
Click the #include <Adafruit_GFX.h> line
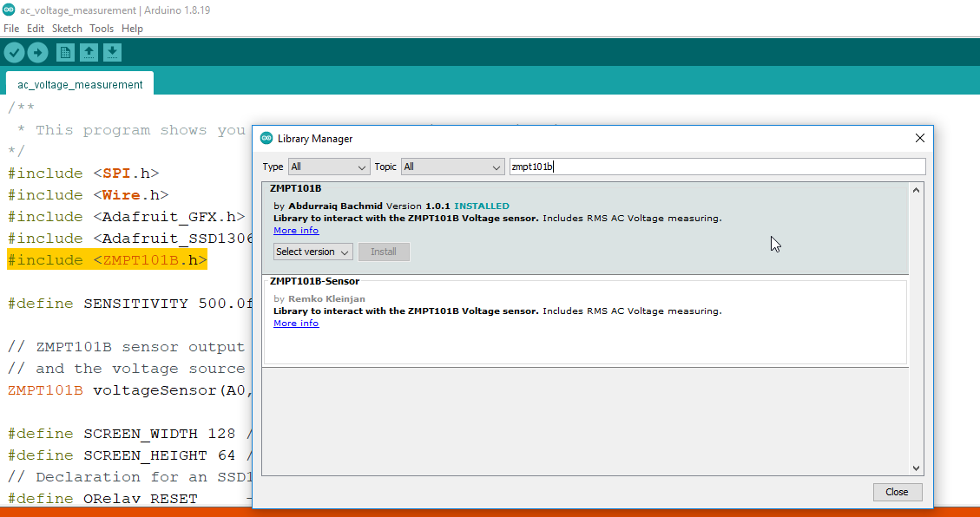tap(126, 217)
